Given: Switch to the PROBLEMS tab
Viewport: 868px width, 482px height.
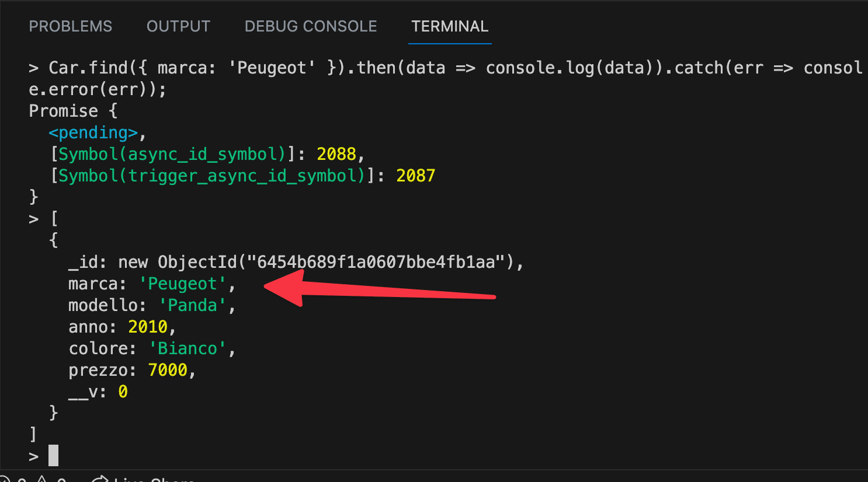Looking at the screenshot, I should point(70,26).
